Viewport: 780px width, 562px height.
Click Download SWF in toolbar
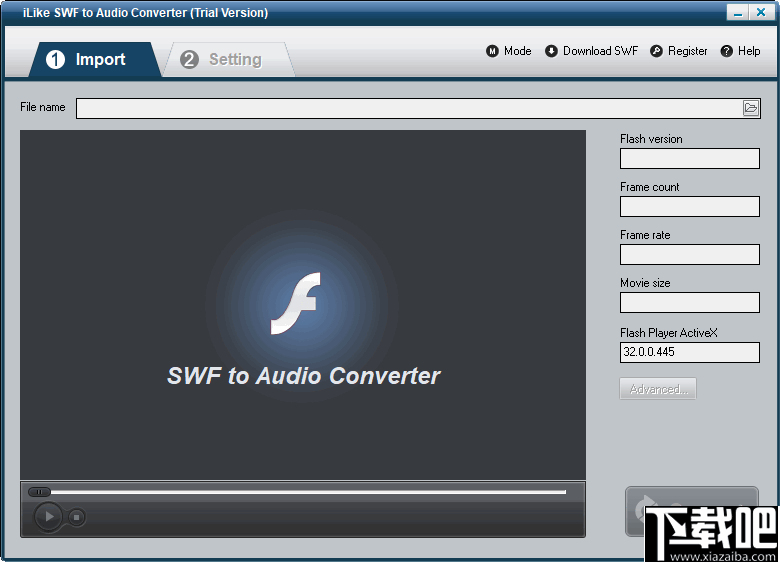pyautogui.click(x=591, y=51)
